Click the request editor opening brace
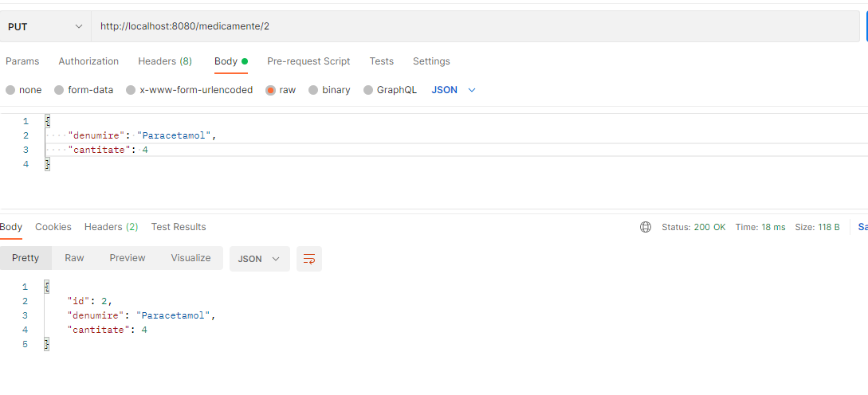Viewport: 868px width, 395px height. (x=48, y=121)
